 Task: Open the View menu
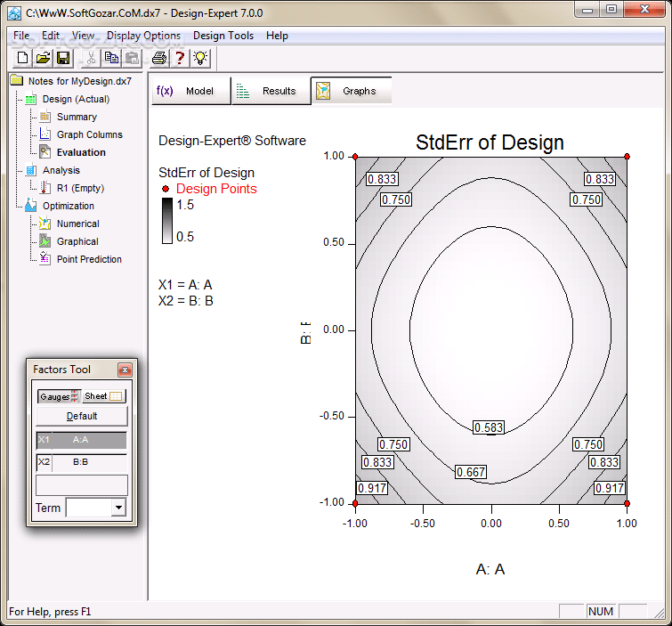(83, 36)
